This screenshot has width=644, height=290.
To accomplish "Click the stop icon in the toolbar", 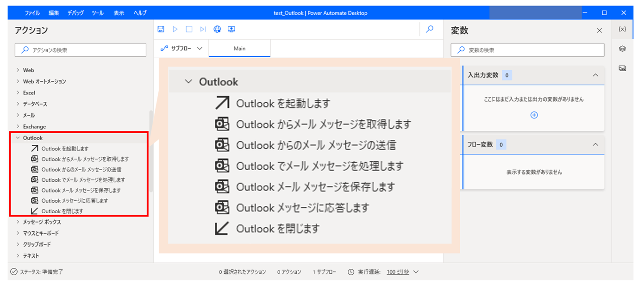I will 188,29.
